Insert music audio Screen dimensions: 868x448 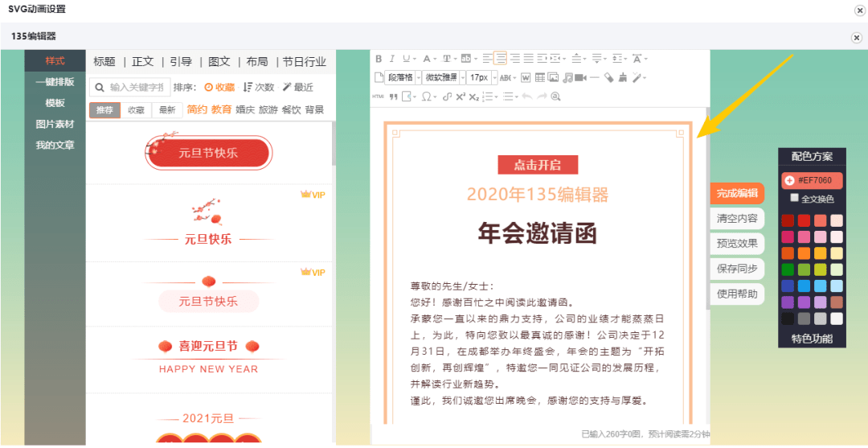click(x=567, y=77)
